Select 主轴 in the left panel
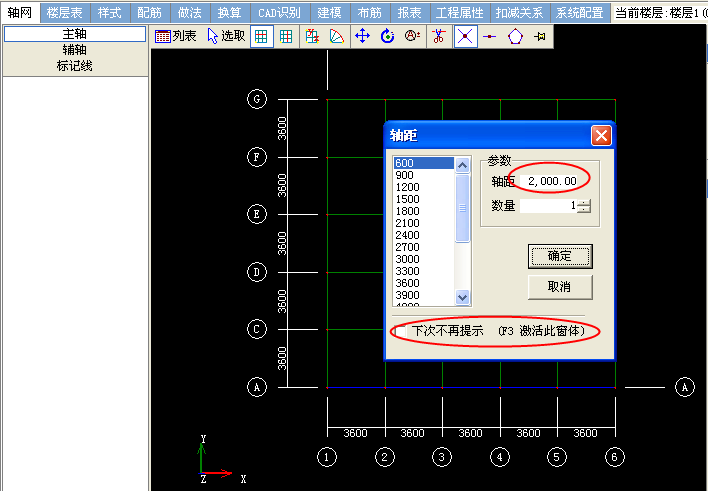The height and width of the screenshot is (491, 708). tap(75, 34)
